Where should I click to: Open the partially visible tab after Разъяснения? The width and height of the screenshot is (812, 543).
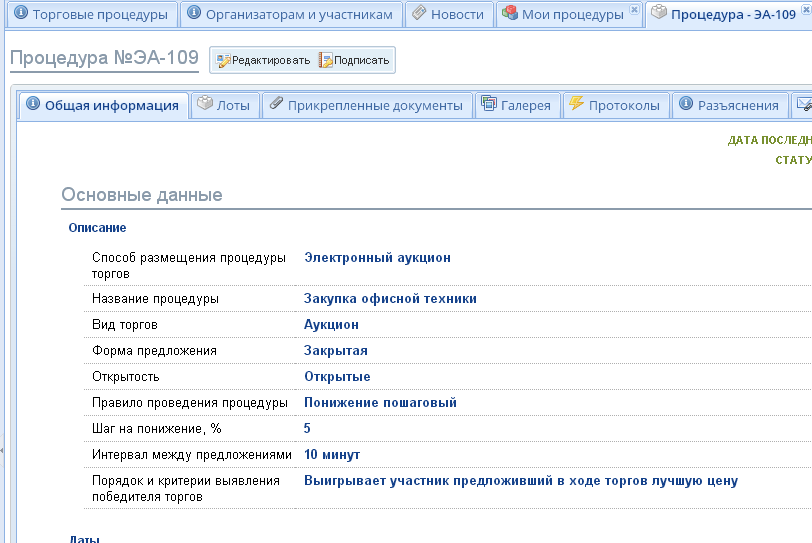pyautogui.click(x=802, y=104)
